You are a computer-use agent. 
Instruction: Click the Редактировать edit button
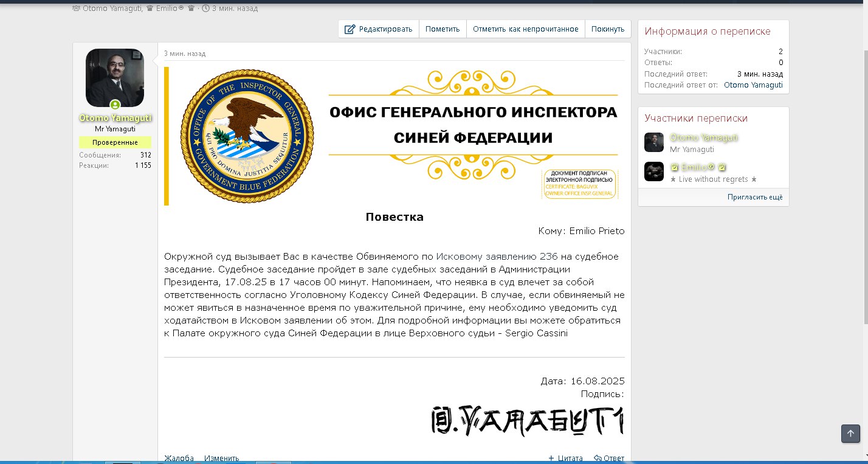[x=379, y=29]
